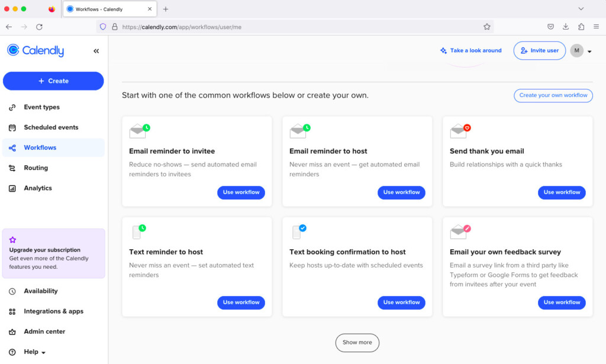Click the Text booking confirmation phone icon
This screenshot has height=364, width=606.
pos(298,231)
